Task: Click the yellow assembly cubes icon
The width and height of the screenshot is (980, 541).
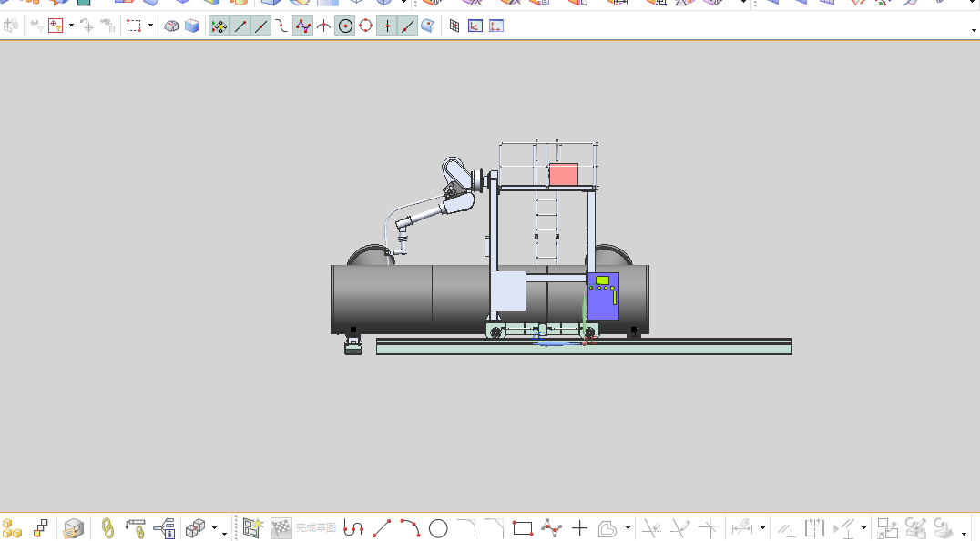Action: coord(11,528)
